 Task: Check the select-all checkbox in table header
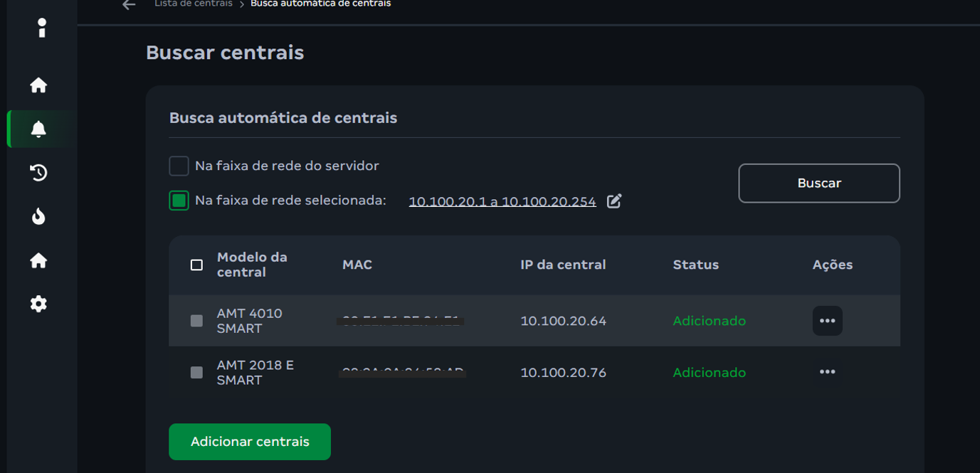(x=197, y=265)
